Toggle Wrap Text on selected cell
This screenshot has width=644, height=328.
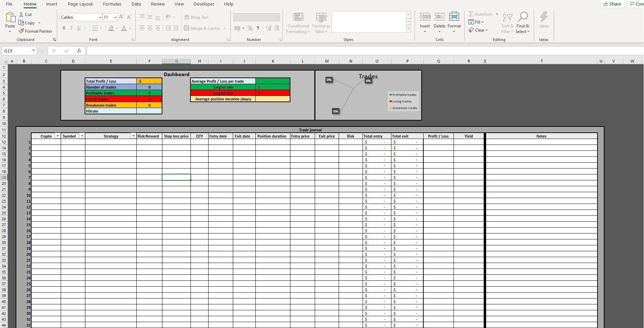coord(197,17)
